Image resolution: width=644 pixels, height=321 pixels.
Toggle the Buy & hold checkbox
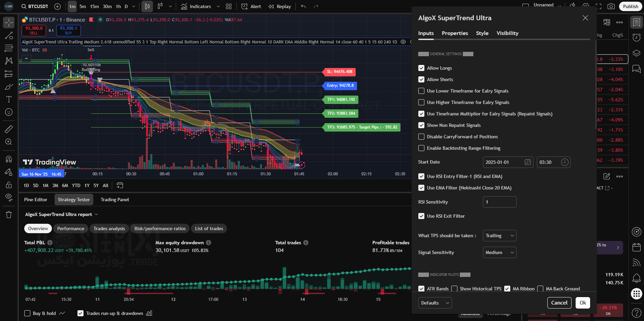(28, 313)
